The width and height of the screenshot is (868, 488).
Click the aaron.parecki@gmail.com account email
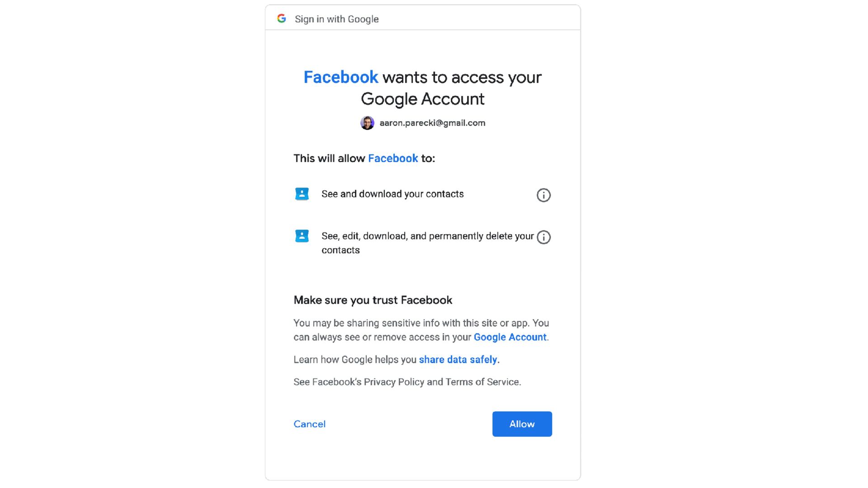[432, 123]
